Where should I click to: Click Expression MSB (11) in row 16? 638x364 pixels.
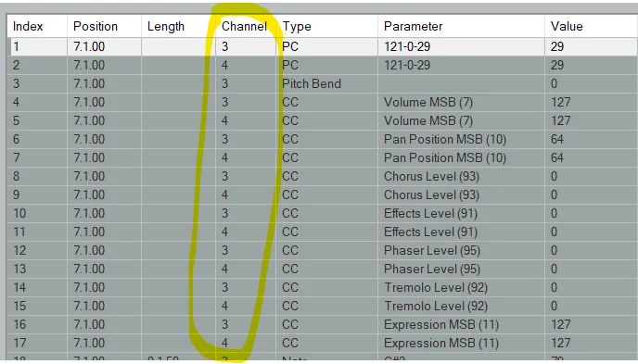tap(461, 324)
